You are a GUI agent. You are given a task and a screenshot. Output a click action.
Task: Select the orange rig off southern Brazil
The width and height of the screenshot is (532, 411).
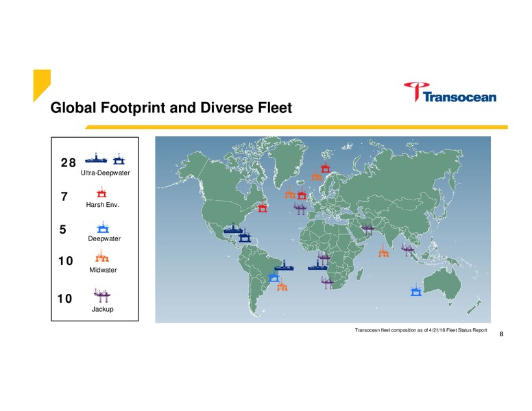282,286
